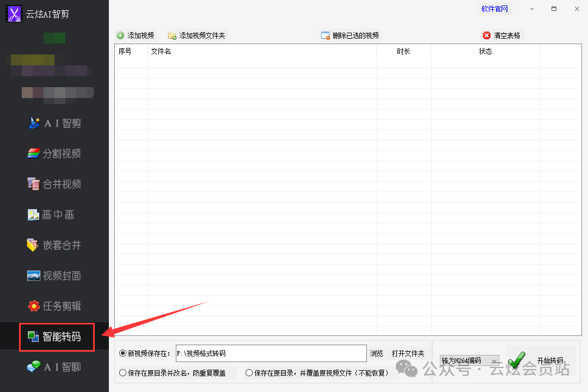Image resolution: width=588 pixels, height=392 pixels.
Task: Open the 嵌套合并 section label
Action: coord(62,245)
